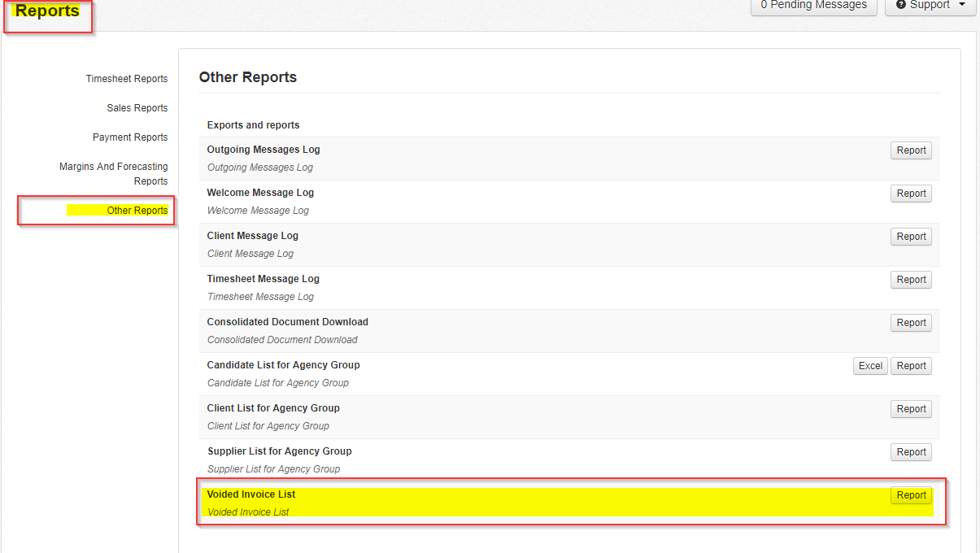The width and height of the screenshot is (980, 553).
Task: Run the Candidate List for Agency Group report
Action: (x=911, y=366)
